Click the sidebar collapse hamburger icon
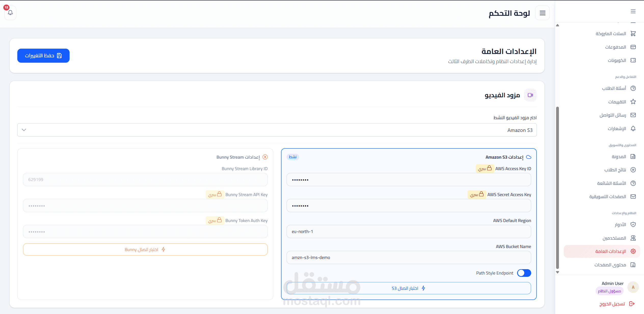Viewport: 644px width, 314px height. (x=633, y=11)
